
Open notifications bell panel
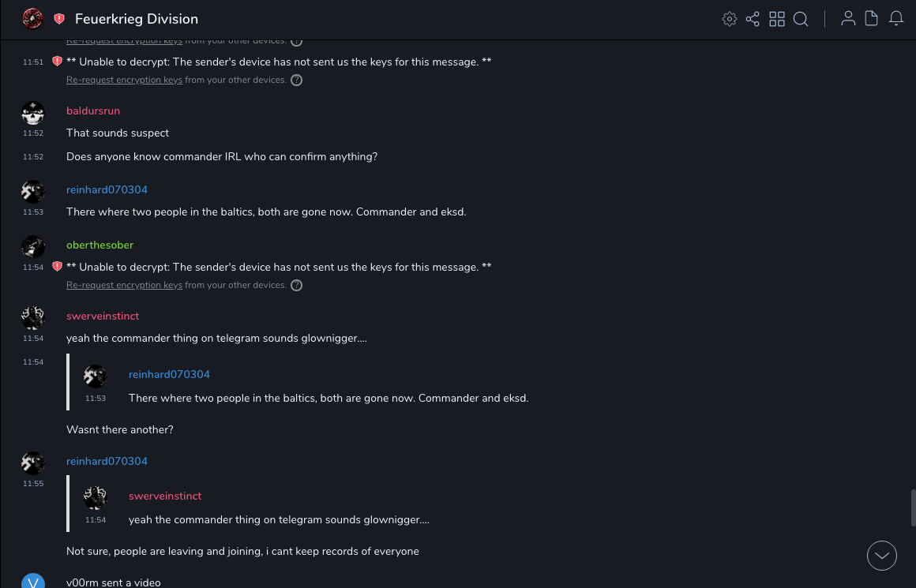click(x=896, y=19)
